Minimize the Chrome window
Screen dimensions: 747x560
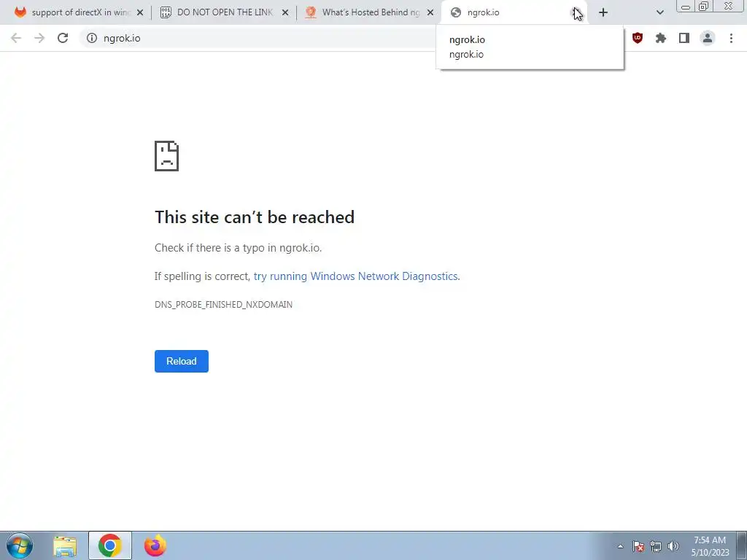coord(686,7)
